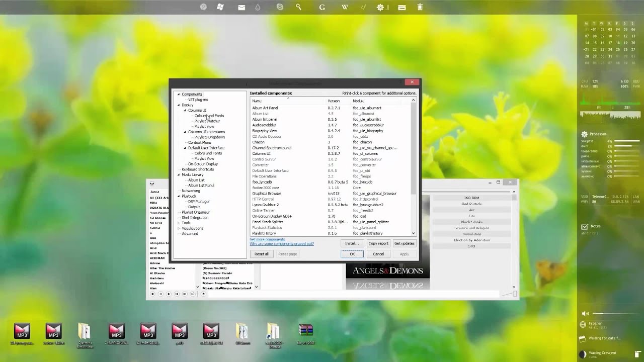
Task: Select Keyboard Shortcuts in the preferences tree
Action: [x=198, y=169]
